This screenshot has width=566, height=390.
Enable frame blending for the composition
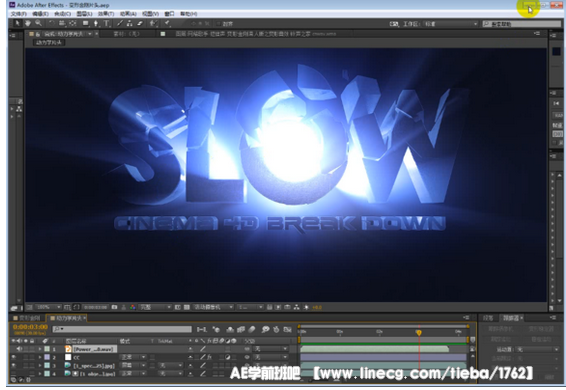tap(241, 329)
